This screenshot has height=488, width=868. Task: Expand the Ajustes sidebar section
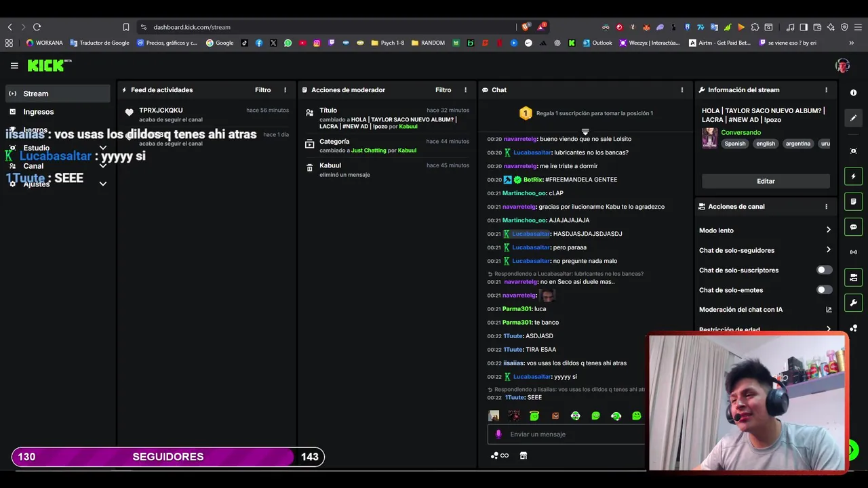(103, 184)
